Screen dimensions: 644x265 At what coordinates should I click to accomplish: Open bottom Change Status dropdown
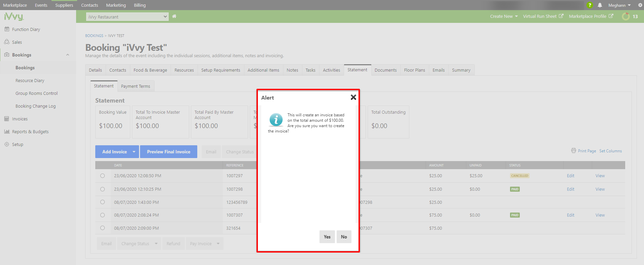point(139,243)
